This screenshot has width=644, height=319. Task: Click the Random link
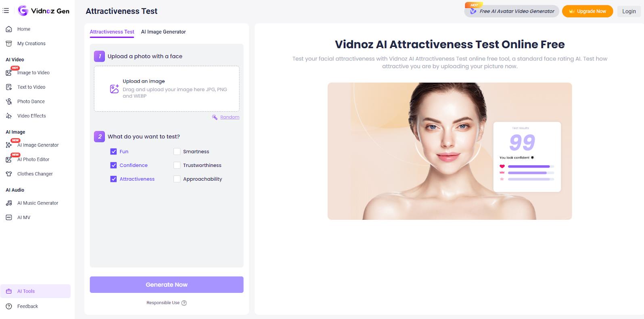pos(230,117)
